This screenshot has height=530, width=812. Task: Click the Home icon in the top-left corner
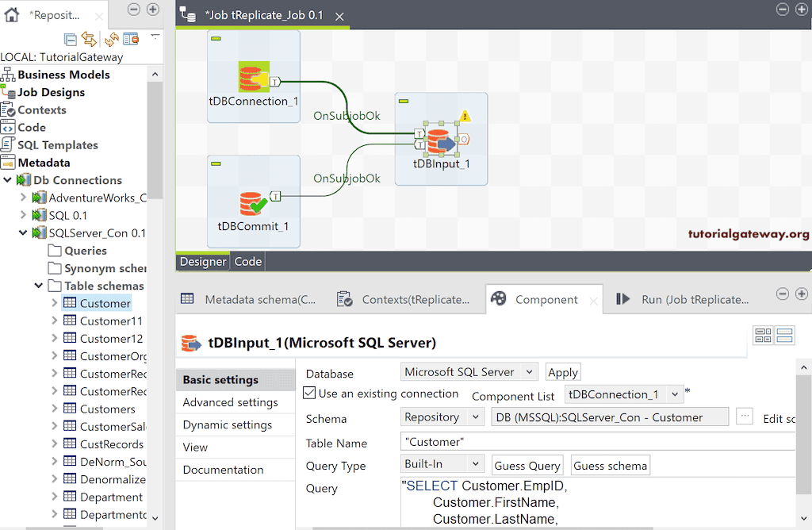11,14
